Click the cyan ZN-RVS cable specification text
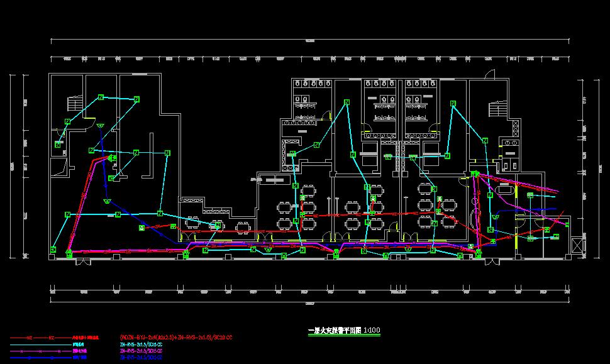610x364 pixels. pyautogui.click(x=141, y=345)
